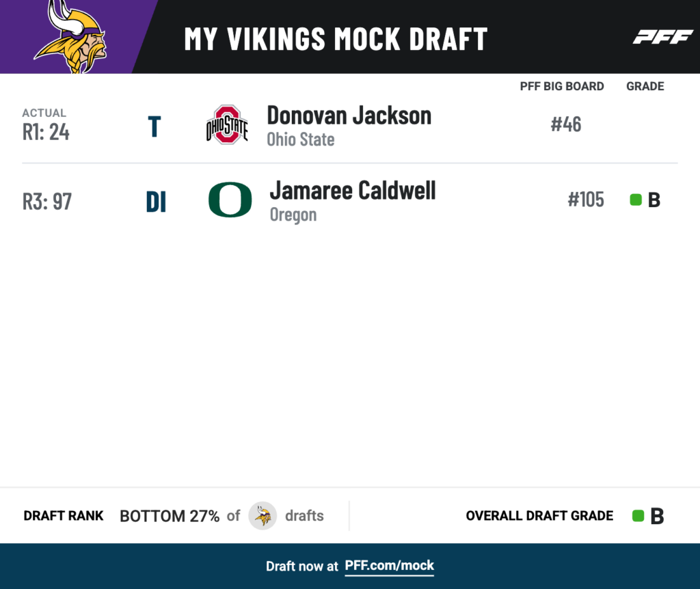Click the DI position label
This screenshot has width=700, height=589.
pyautogui.click(x=156, y=202)
